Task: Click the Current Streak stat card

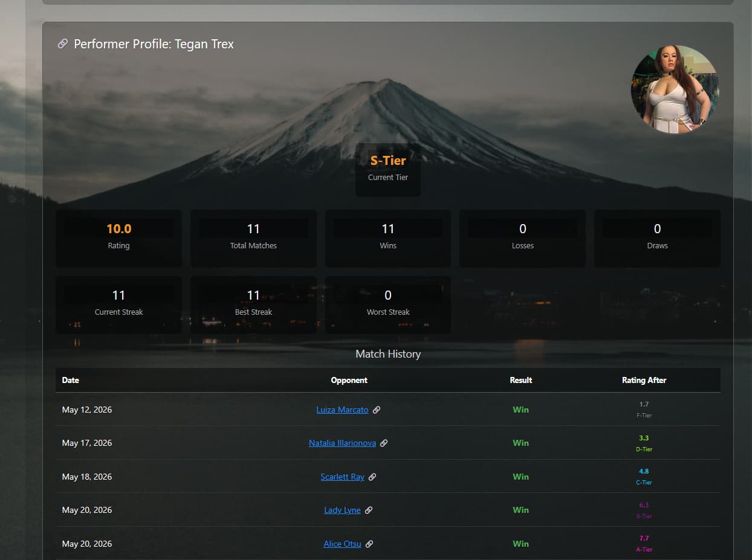Action: pos(118,304)
